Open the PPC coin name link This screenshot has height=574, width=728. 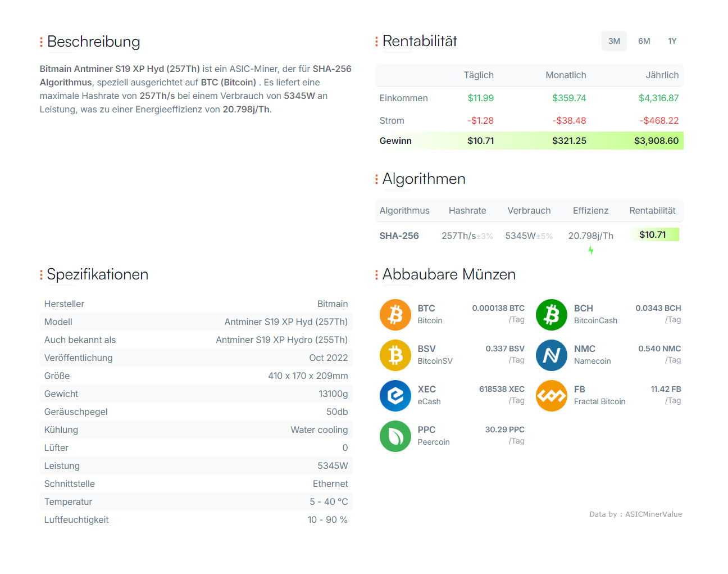pyautogui.click(x=427, y=430)
